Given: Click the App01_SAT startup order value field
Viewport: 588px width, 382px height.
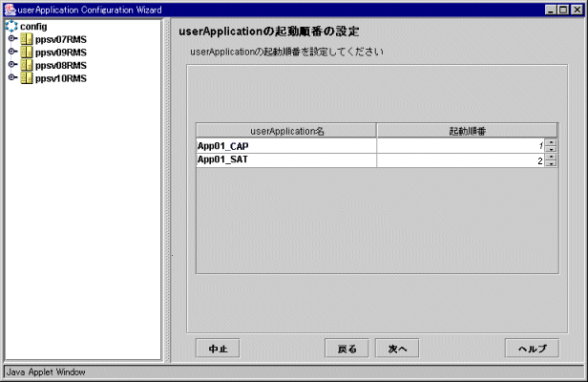Looking at the screenshot, I should (x=461, y=160).
